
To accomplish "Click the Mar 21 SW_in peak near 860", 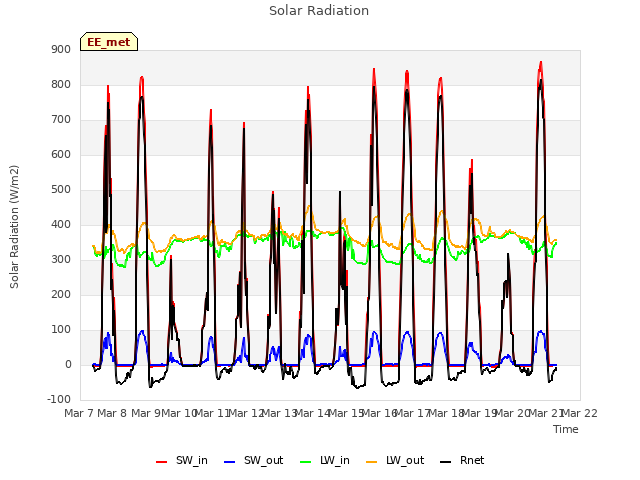I will pyautogui.click(x=541, y=62).
